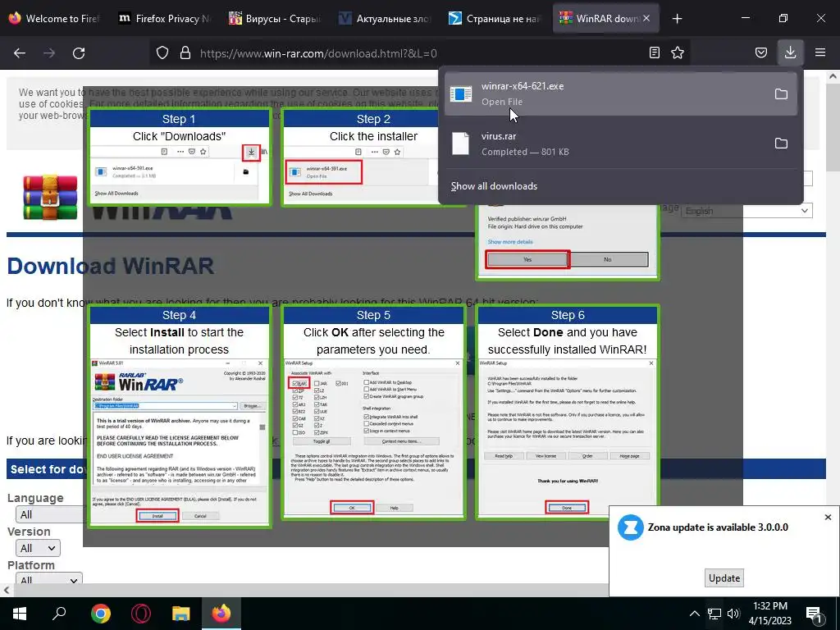This screenshot has height=630, width=840.
Task: Close the WinRAR download tab
Action: click(x=646, y=18)
